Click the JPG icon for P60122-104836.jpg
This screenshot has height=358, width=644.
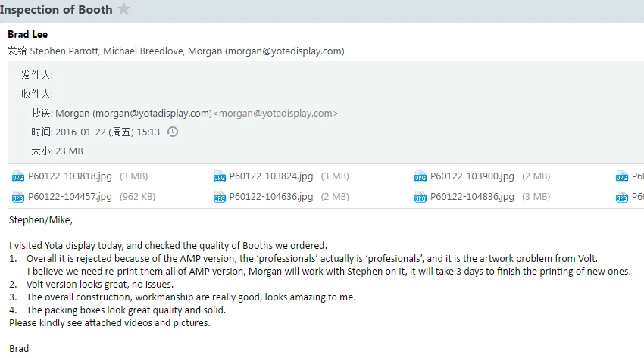420,198
